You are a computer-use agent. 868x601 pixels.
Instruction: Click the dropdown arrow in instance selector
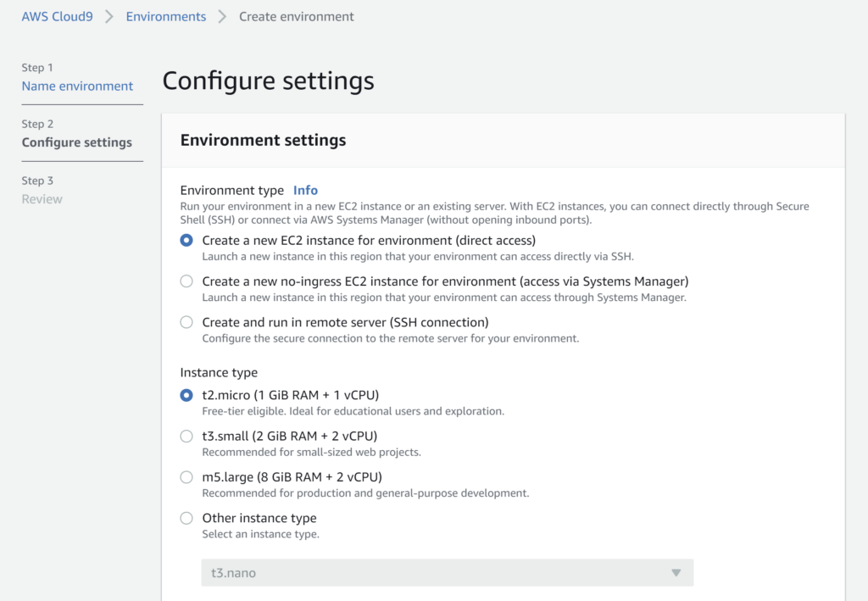click(676, 573)
